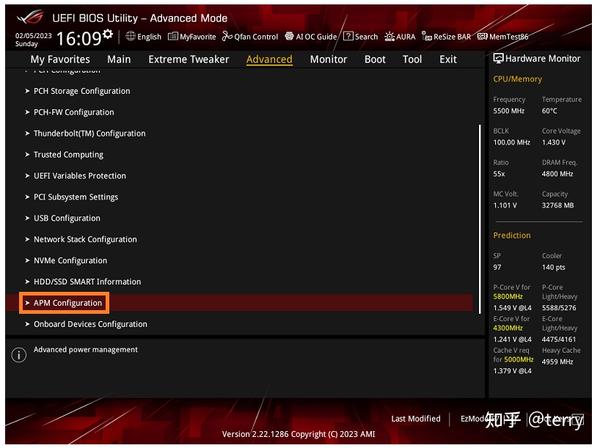Image resolution: width=600 pixels, height=448 pixels.
Task: Click the 1.430 V core voltage value
Action: [x=554, y=142]
